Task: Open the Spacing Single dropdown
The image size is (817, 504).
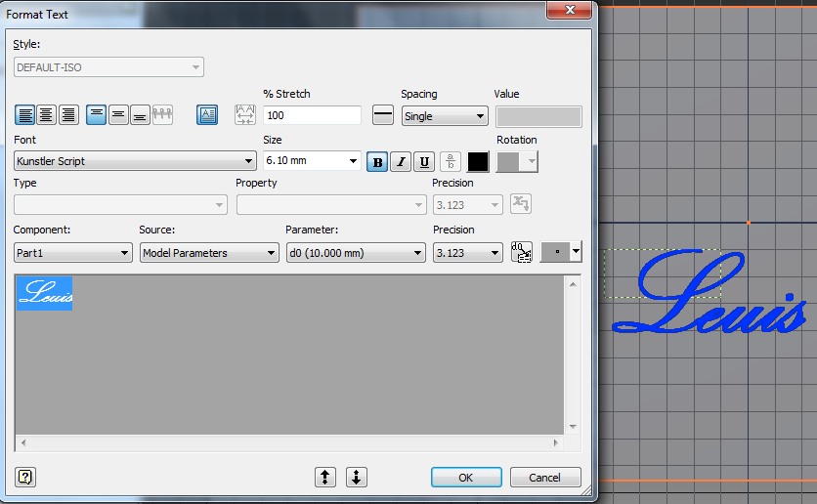Action: [445, 116]
